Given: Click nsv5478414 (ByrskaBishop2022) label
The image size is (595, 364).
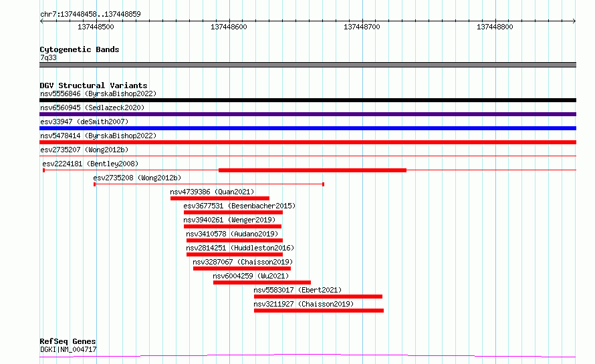Looking at the screenshot, I should 98,136.
